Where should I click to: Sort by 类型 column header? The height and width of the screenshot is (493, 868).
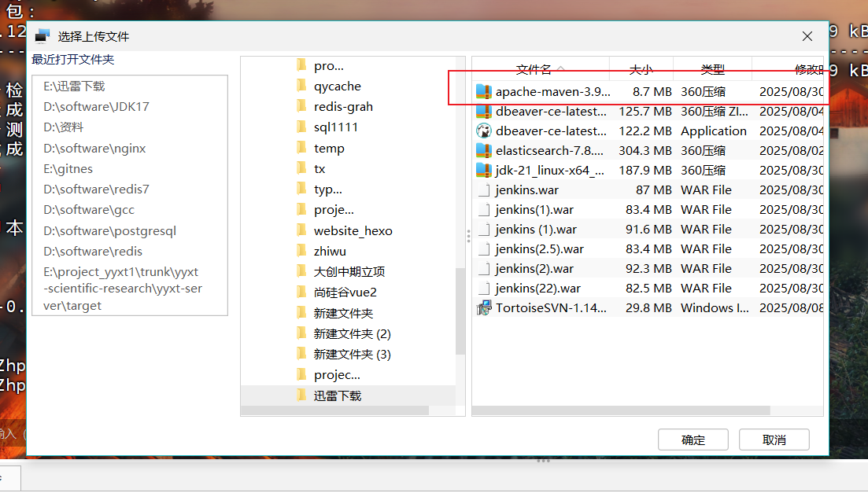(712, 69)
